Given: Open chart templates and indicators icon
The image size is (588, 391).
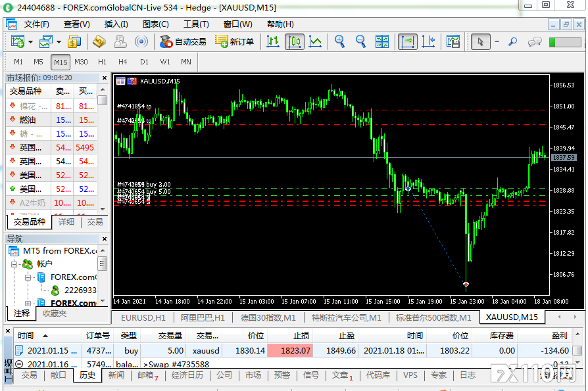Looking at the screenshot, I should 453,41.
